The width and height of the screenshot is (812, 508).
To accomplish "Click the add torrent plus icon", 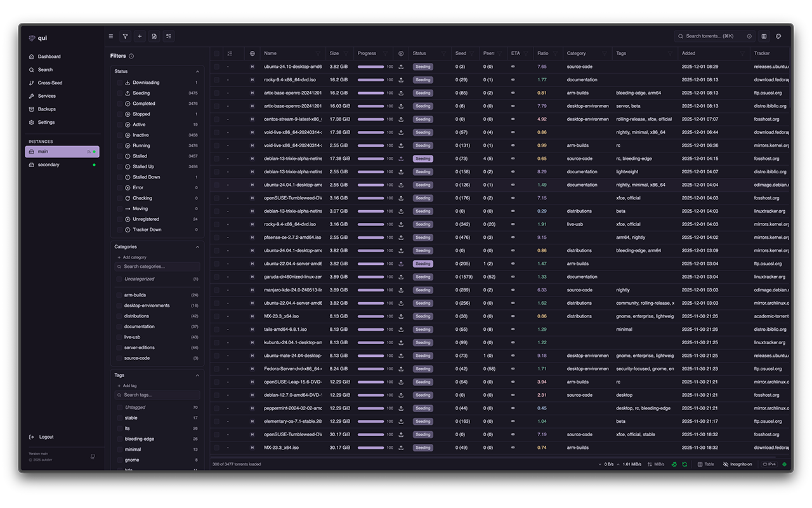I will point(140,36).
